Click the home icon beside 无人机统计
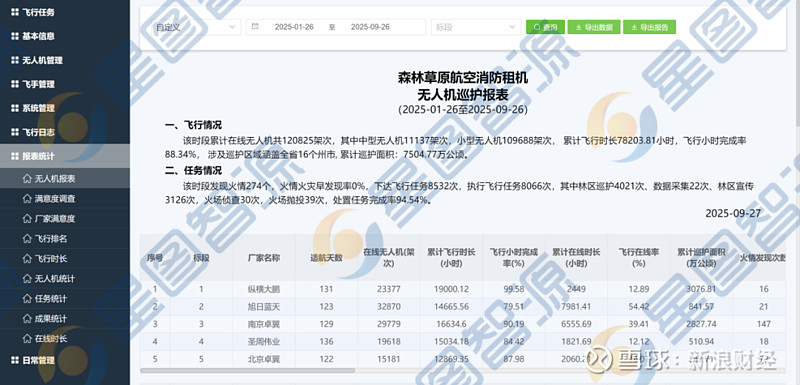The image size is (800, 385). 27,278
